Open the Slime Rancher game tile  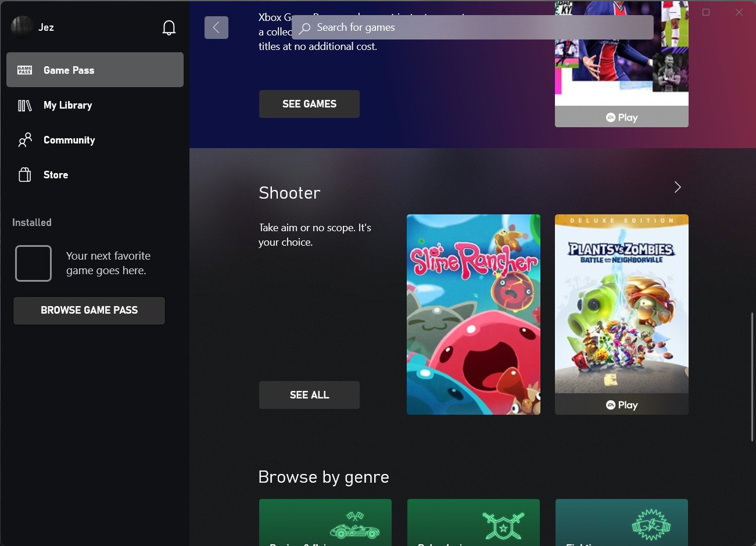pos(474,314)
